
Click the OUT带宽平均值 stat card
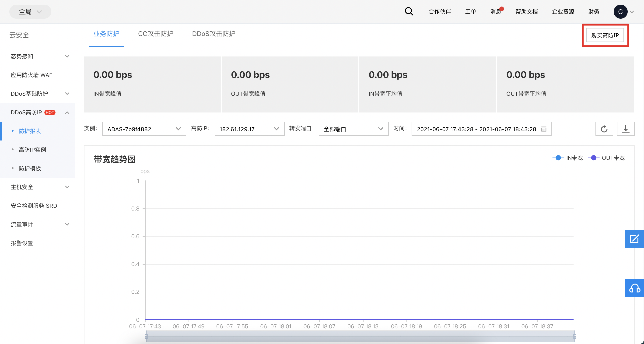(565, 84)
